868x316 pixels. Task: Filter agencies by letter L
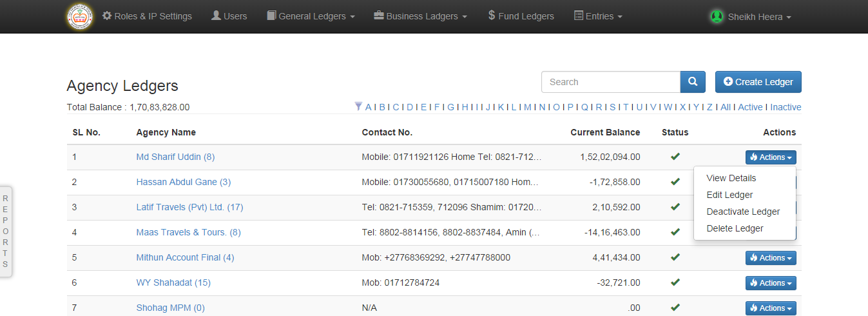514,107
